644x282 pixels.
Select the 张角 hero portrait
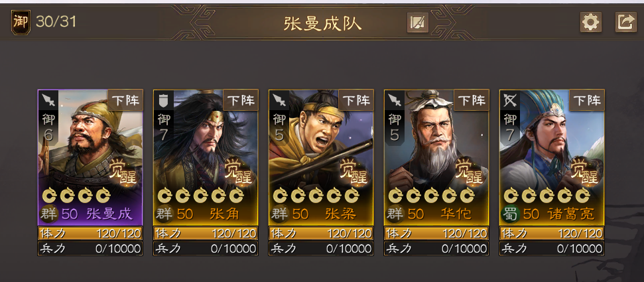coord(206,157)
